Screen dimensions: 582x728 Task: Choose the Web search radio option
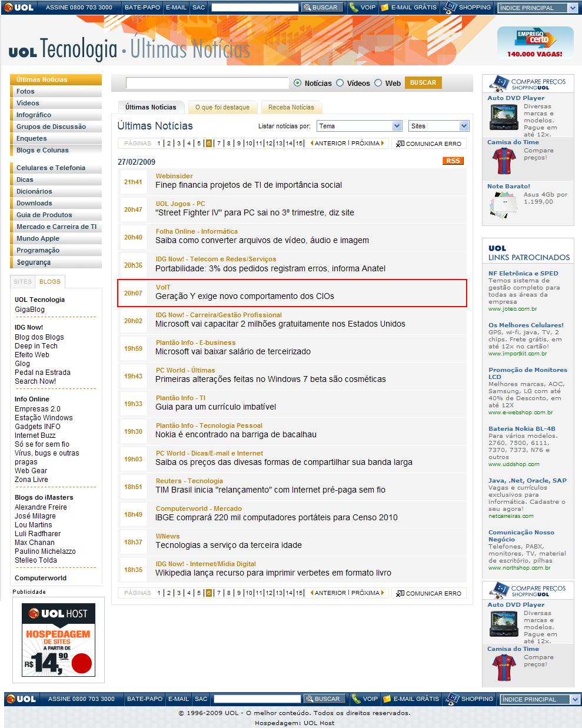pos(378,83)
